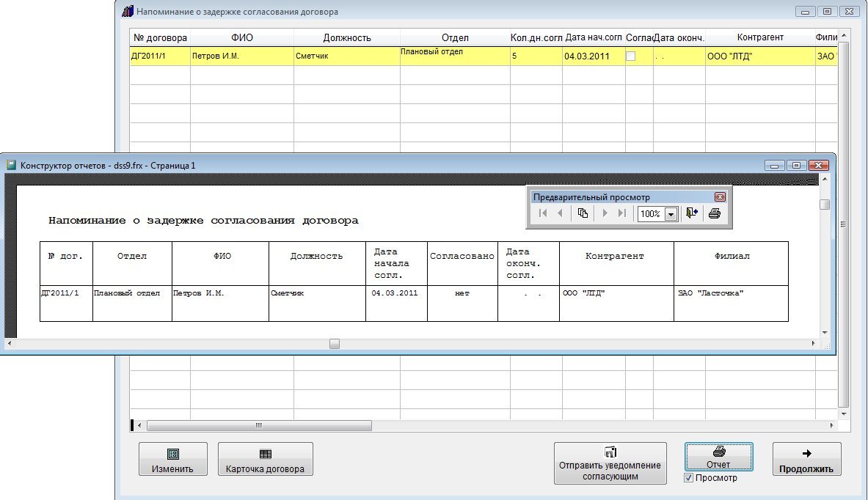Open the 100% zoom dropdown
Viewport: 868px width, 500px height.
click(670, 215)
